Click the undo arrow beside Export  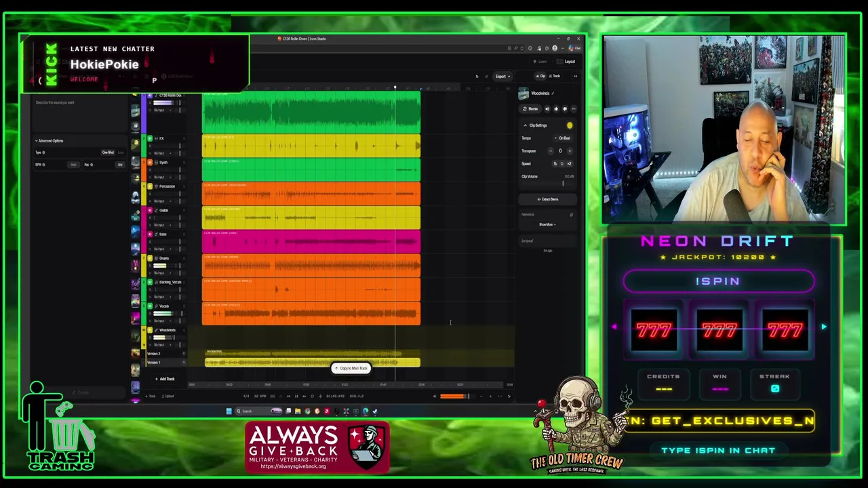coord(477,76)
